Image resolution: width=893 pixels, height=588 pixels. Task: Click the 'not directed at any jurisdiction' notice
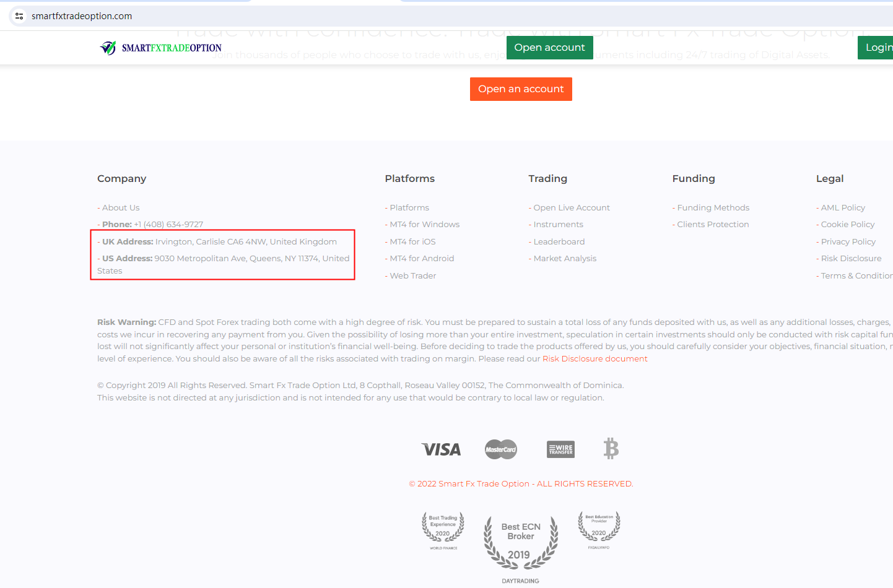[x=351, y=398]
